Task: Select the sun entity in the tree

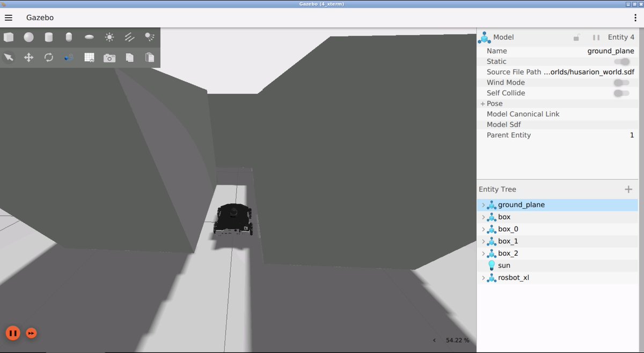Action: (x=503, y=265)
